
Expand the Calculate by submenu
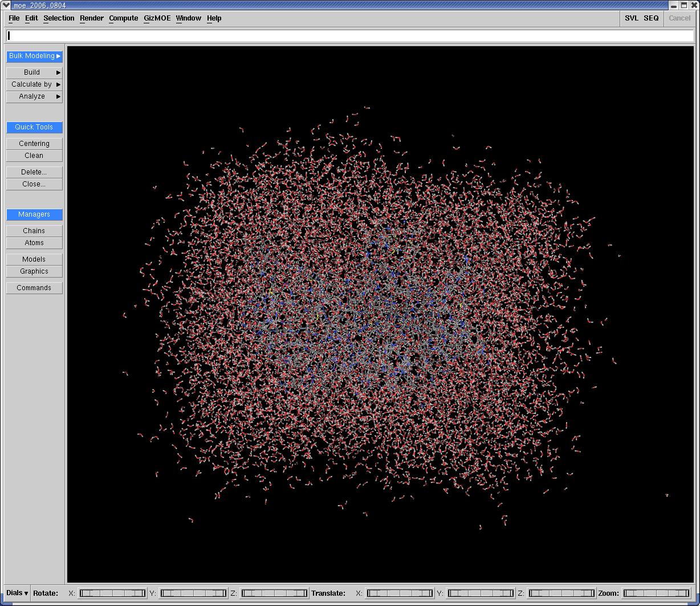pos(34,84)
